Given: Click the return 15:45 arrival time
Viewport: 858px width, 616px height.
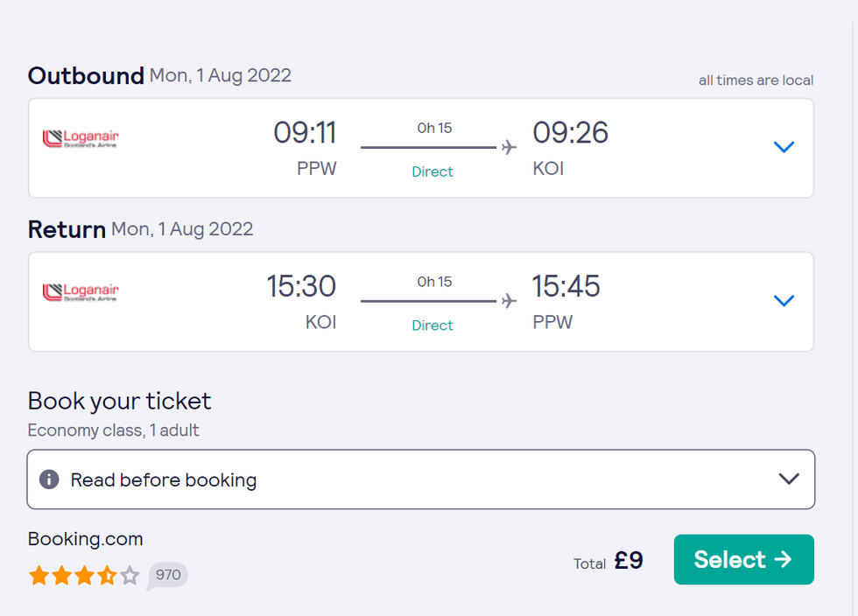Looking at the screenshot, I should 566,287.
